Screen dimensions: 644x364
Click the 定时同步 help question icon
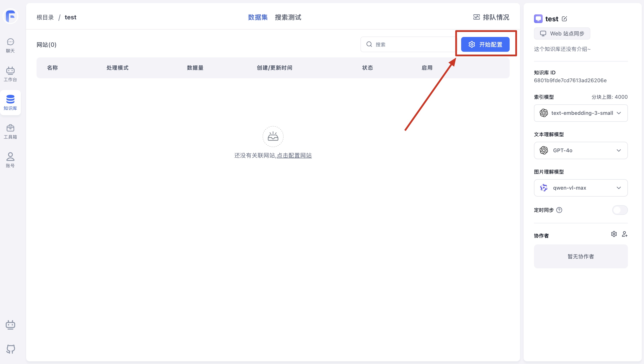(559, 210)
